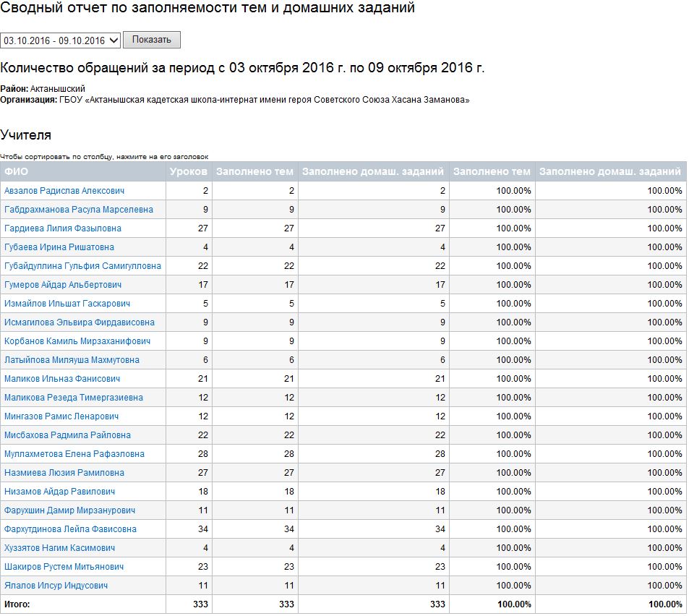
Task: Open teacher link Измайлов Ильшат Гаскарович
Action: point(67,304)
